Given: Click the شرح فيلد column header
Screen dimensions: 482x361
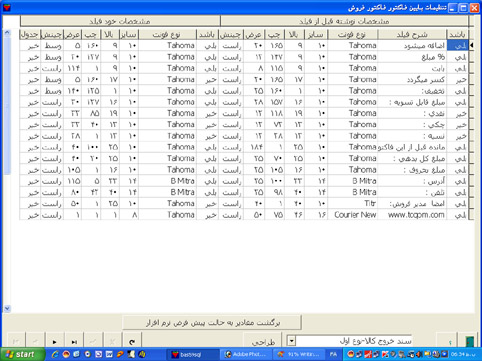Looking at the screenshot, I should pyautogui.click(x=412, y=34).
